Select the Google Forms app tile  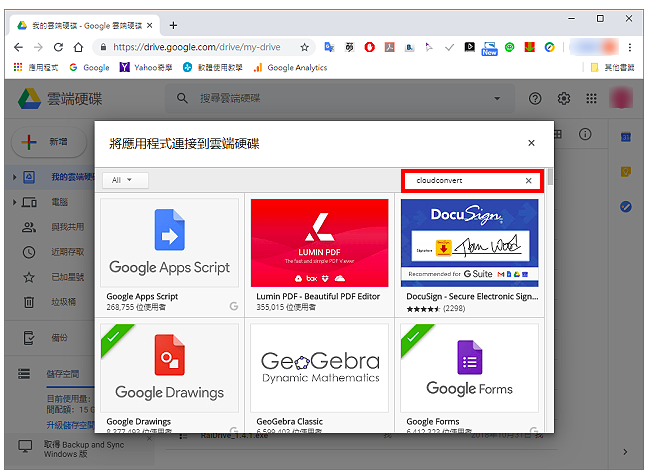pyautogui.click(x=470, y=376)
